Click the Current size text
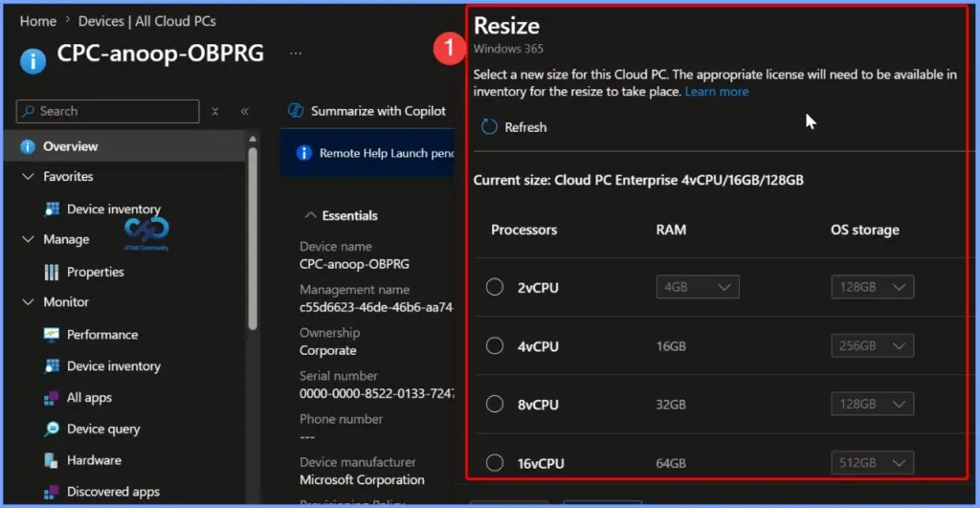 (638, 180)
